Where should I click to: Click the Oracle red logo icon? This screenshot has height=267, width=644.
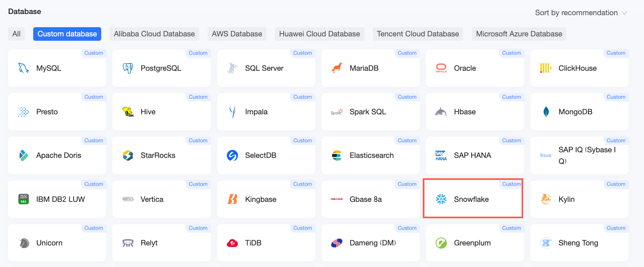click(441, 68)
